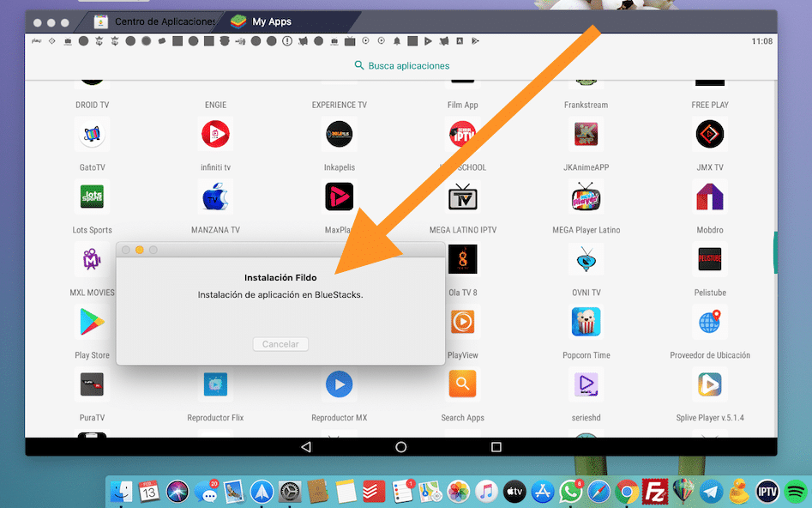Click the Busca aplicaciones search field
This screenshot has height=508, width=812.
(x=400, y=65)
